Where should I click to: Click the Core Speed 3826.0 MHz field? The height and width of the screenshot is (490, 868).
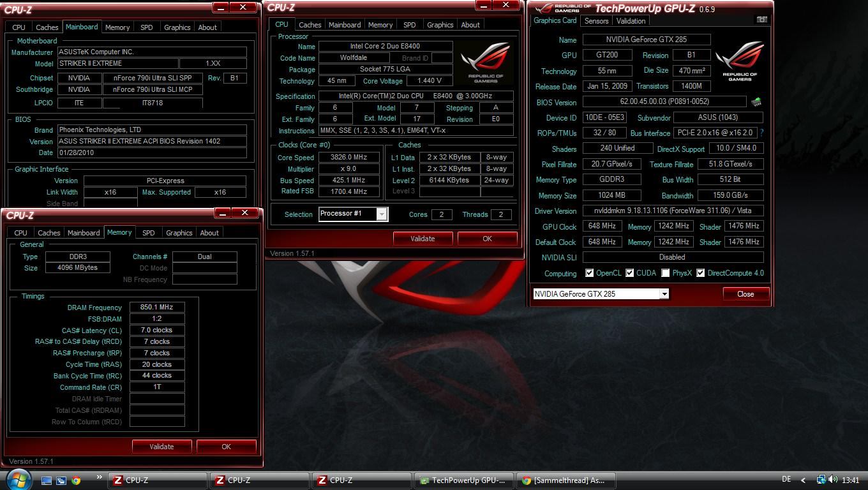[348, 157]
